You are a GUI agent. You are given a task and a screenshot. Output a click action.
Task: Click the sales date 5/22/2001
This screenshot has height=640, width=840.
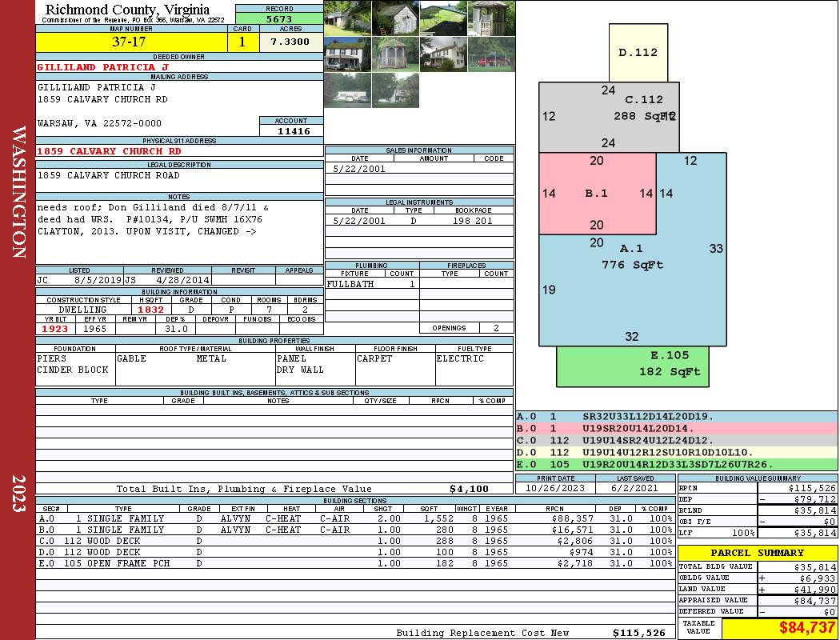(359, 169)
